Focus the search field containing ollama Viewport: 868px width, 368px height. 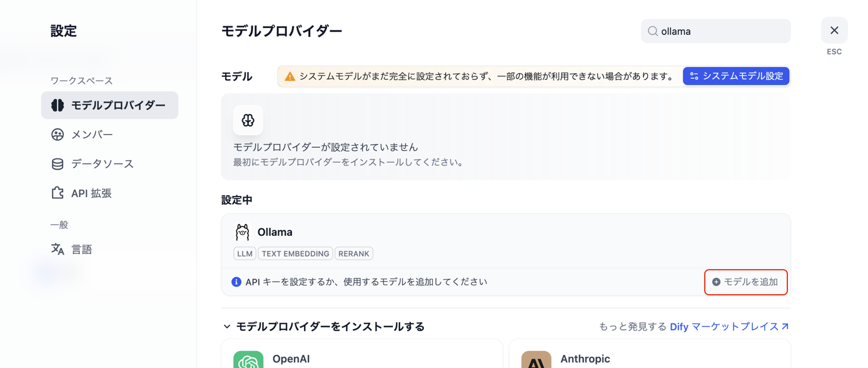(x=715, y=31)
